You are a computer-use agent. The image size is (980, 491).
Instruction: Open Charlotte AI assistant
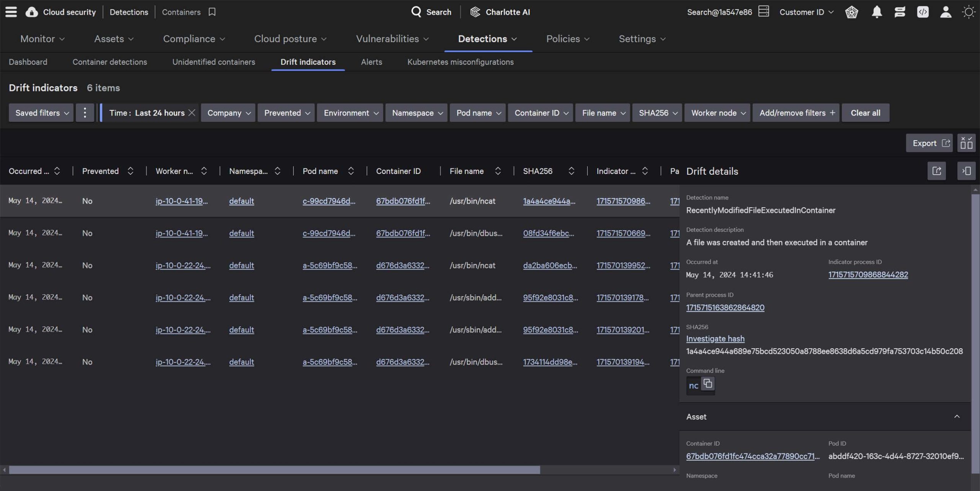click(x=500, y=12)
